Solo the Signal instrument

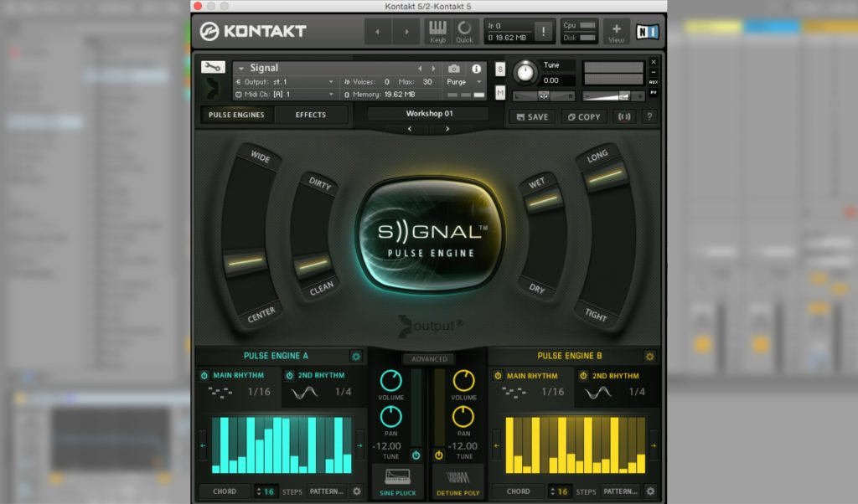(500, 69)
